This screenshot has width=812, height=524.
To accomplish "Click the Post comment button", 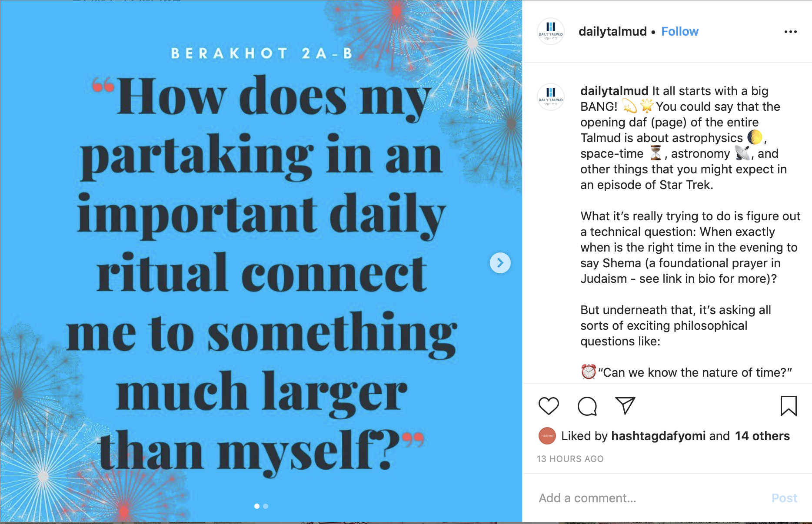I will pyautogui.click(x=784, y=498).
